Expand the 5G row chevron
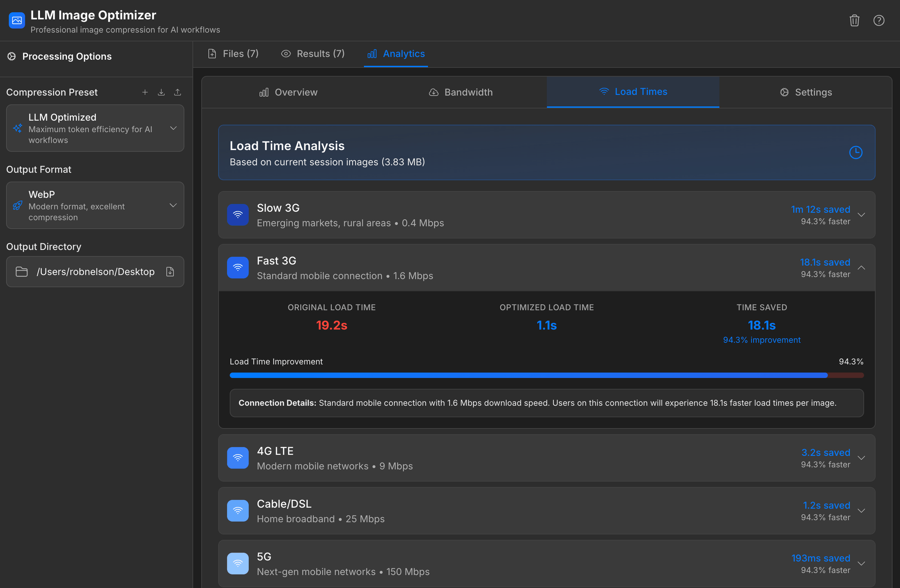The image size is (900, 588). click(861, 563)
